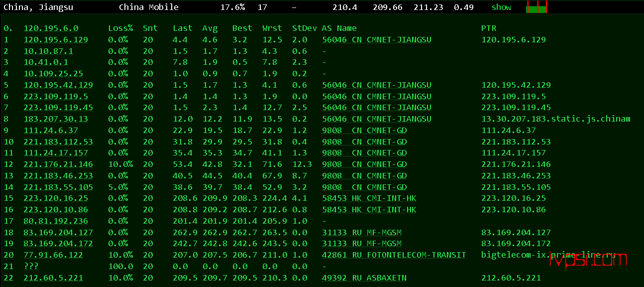Open AS link 56046 CN CMNET-JIANGSU for hop 1
This screenshot has width=644, height=287.
377,40
